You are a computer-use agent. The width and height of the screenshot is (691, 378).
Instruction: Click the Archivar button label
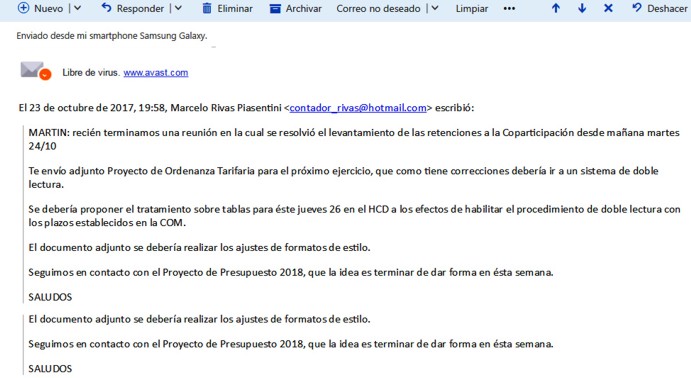coord(304,8)
